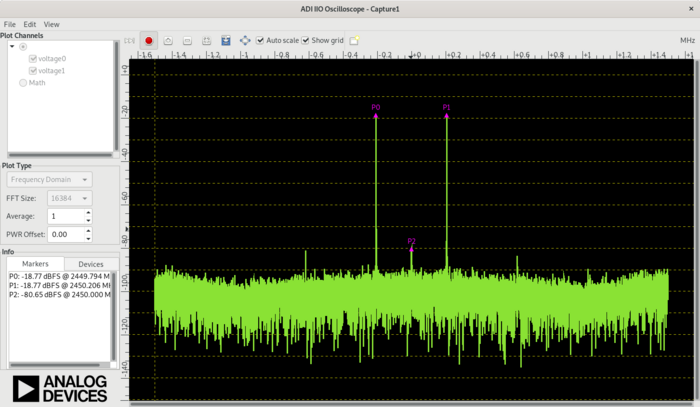Click the Average value input field
The height and width of the screenshot is (407, 700).
click(x=64, y=216)
